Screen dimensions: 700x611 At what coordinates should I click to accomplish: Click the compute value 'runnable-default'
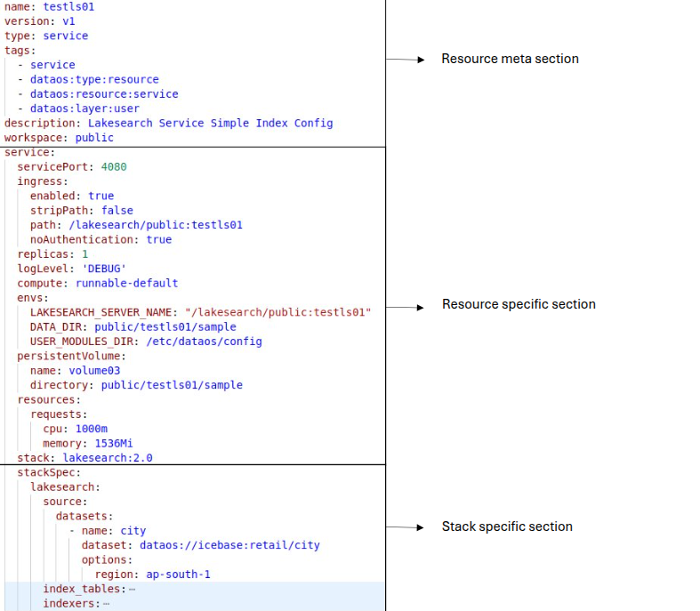point(127,283)
